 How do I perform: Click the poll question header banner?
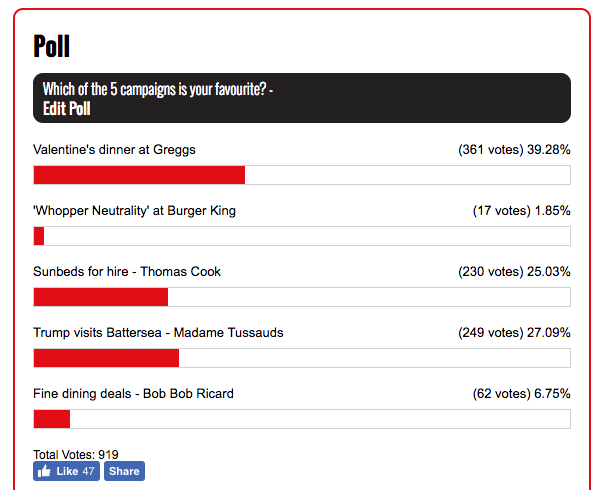pyautogui.click(x=302, y=98)
